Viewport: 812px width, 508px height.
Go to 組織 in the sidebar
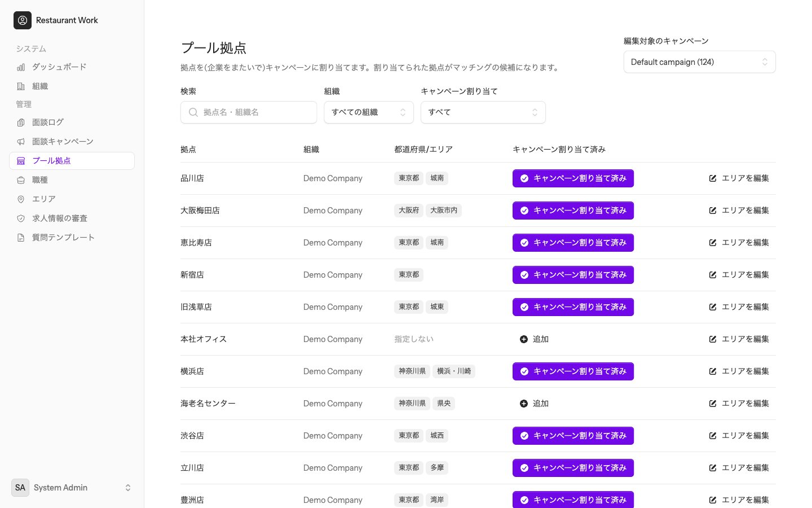tap(72, 86)
